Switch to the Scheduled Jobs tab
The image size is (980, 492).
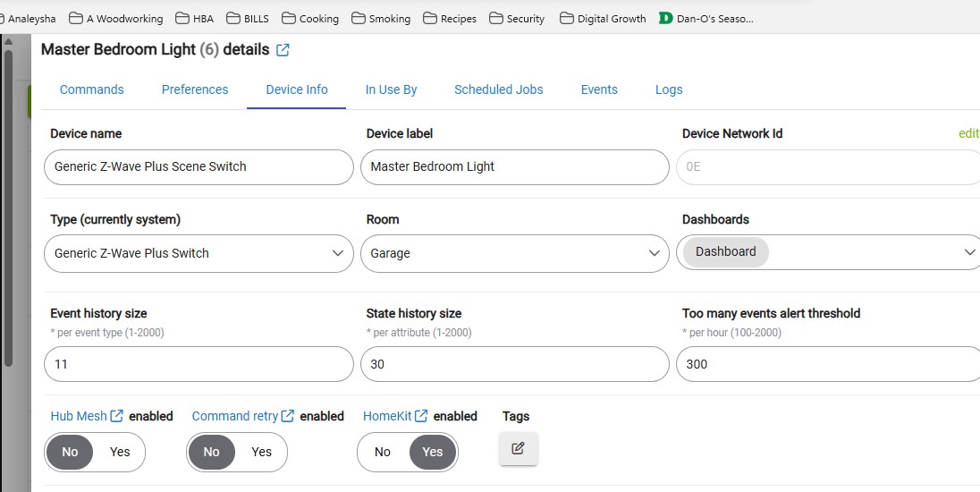tap(499, 89)
